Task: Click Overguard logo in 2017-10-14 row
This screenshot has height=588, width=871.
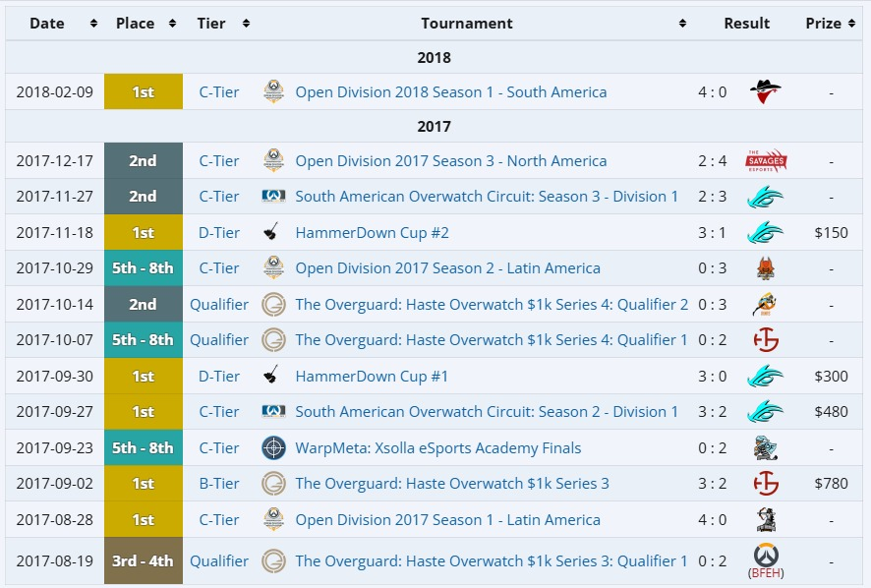Action: tap(274, 305)
